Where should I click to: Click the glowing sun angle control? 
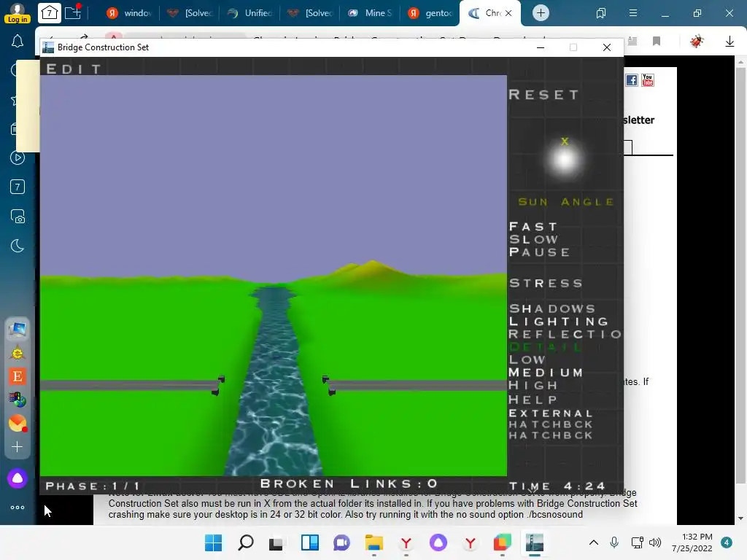click(x=565, y=159)
